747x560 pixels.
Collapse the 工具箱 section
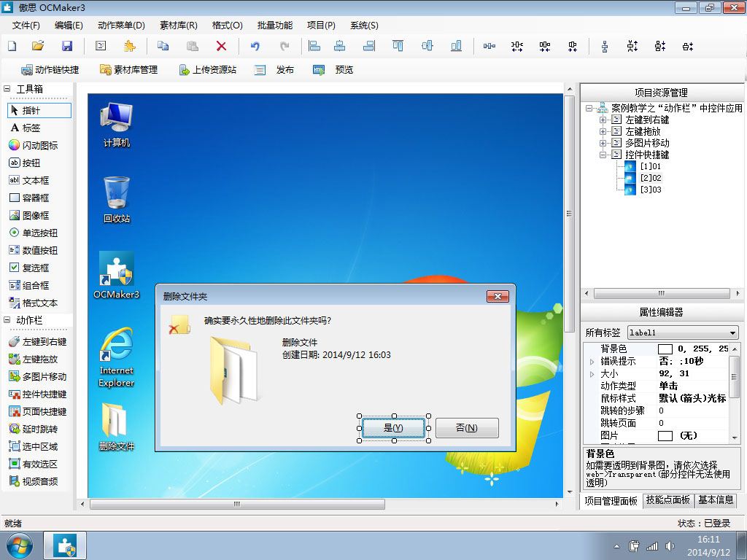tap(7, 88)
